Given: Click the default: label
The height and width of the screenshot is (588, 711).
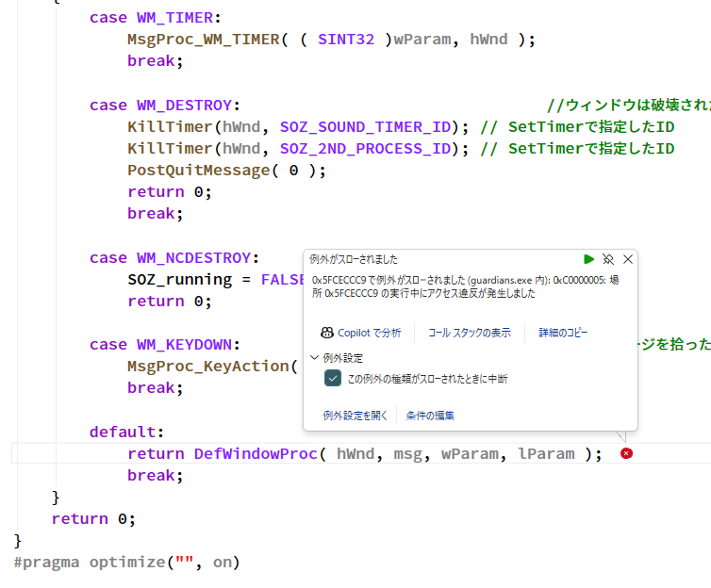Looking at the screenshot, I should [x=126, y=432].
